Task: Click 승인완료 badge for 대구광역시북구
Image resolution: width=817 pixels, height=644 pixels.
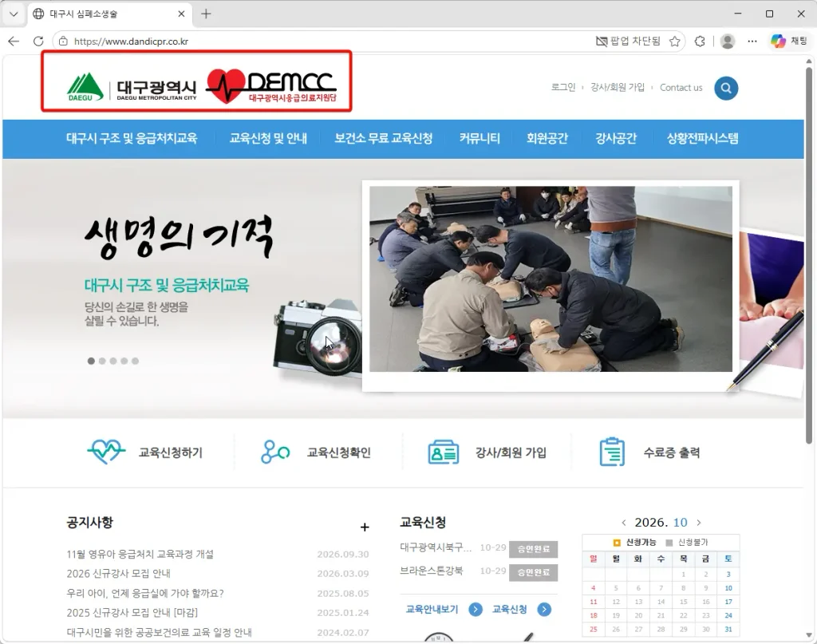Action: 533,549
